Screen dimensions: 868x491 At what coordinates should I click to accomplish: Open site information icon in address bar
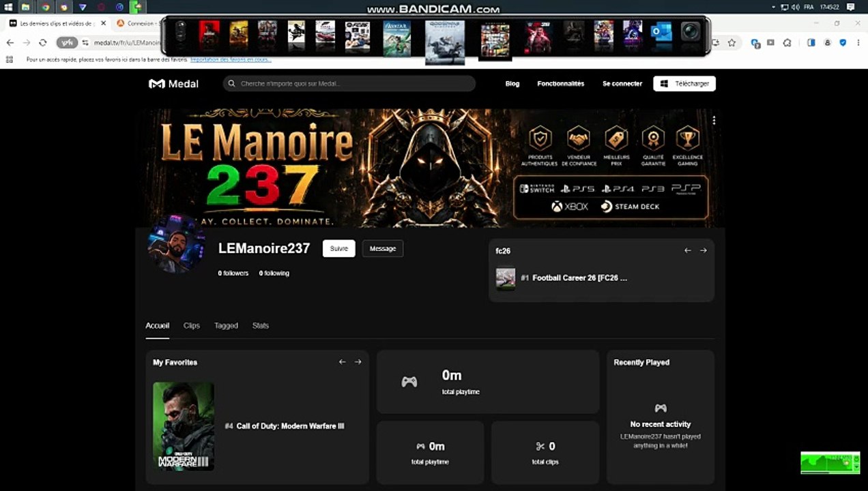(85, 42)
